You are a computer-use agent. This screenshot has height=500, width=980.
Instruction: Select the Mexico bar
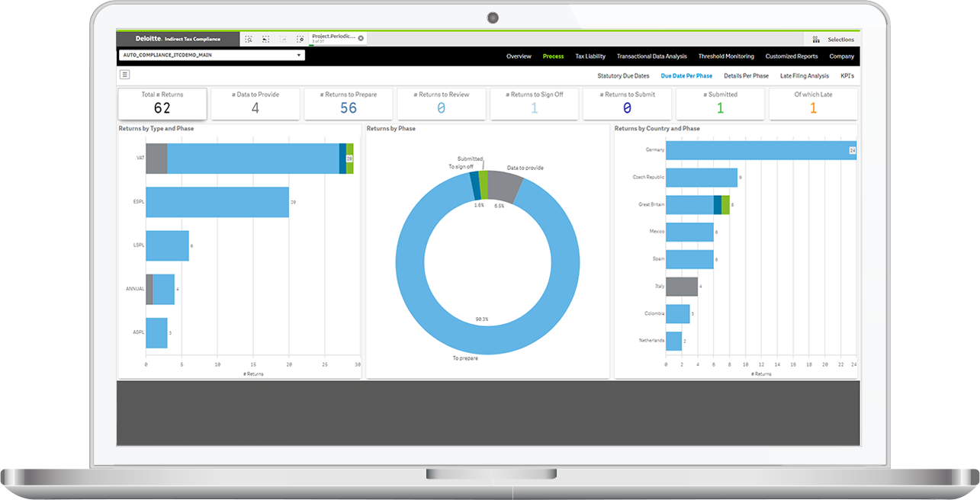[690, 232]
